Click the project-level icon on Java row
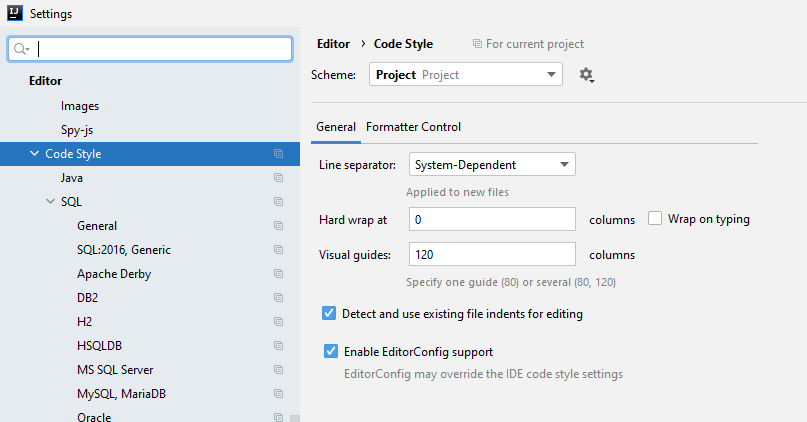Screen dimensions: 807x422 click(x=278, y=178)
